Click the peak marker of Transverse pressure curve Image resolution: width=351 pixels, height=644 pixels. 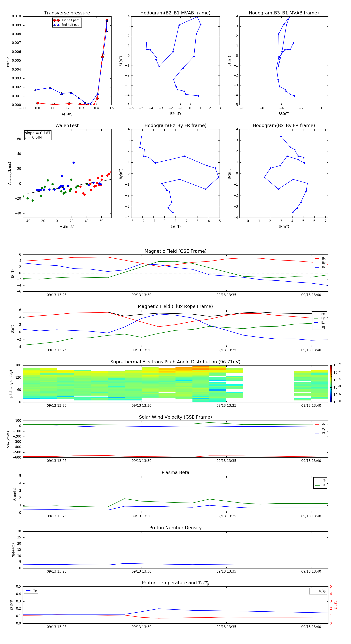point(107,20)
